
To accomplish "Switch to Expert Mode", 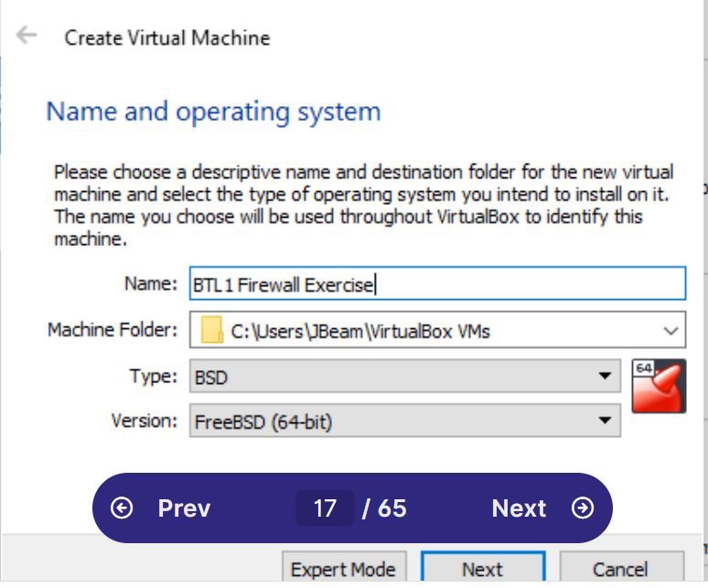I will pos(344,568).
